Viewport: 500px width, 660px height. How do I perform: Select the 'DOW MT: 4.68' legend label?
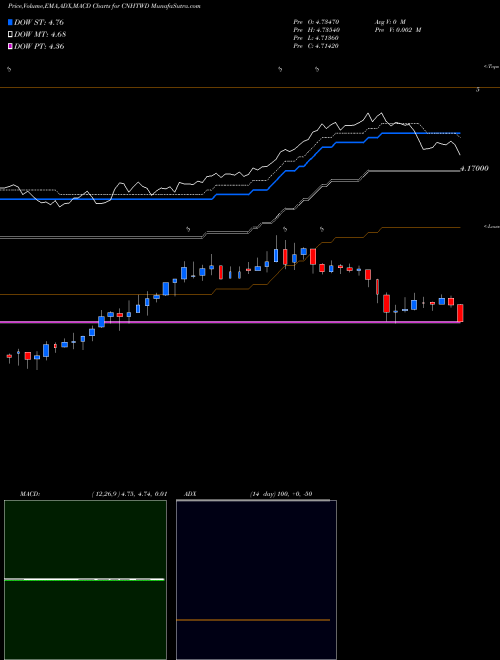[x=40, y=35]
